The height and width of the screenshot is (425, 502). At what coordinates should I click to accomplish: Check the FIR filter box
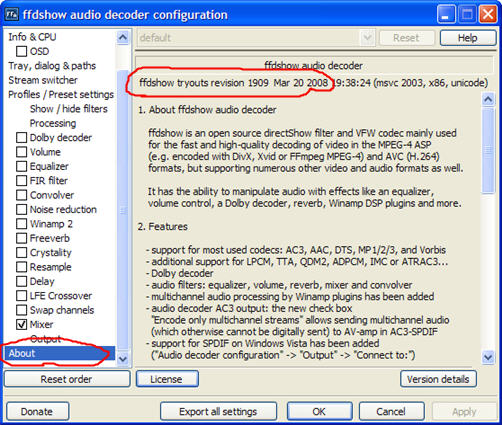22,180
